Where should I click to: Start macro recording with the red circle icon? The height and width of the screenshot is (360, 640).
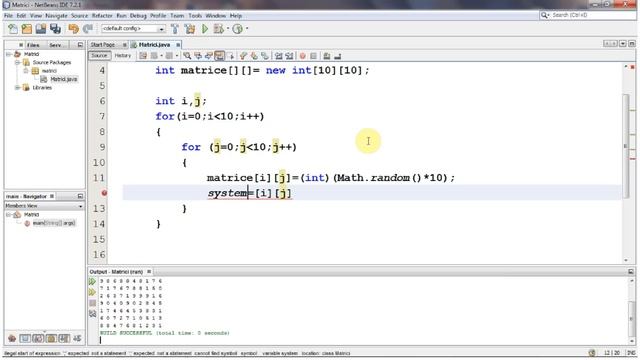(302, 56)
